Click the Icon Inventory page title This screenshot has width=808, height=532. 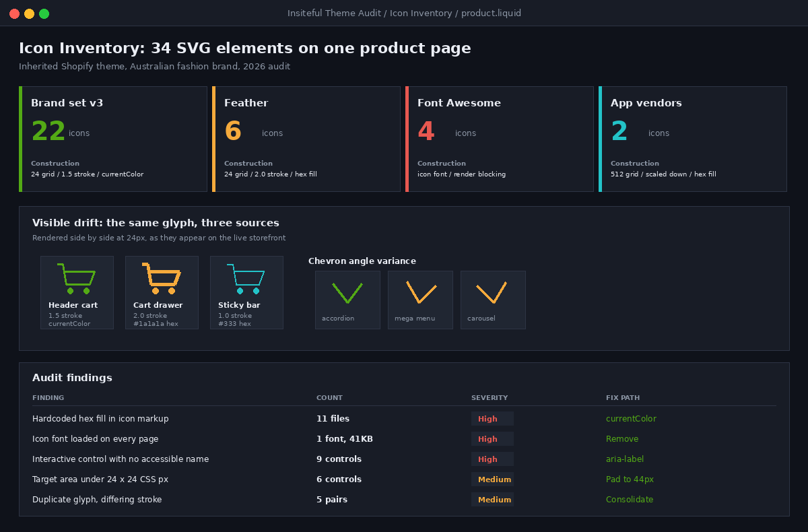tap(245, 48)
